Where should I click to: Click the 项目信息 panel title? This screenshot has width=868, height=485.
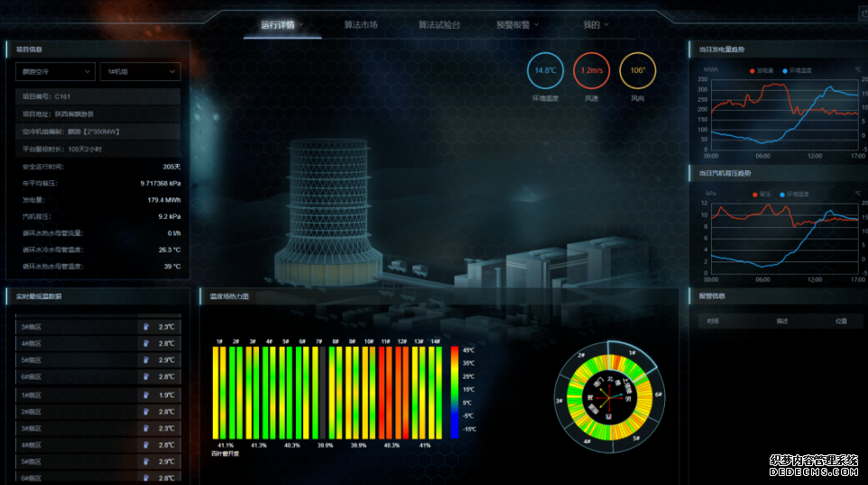click(29, 50)
